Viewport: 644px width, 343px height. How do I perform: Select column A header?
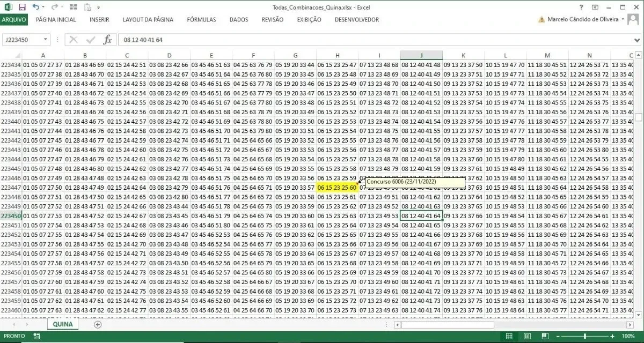point(43,56)
